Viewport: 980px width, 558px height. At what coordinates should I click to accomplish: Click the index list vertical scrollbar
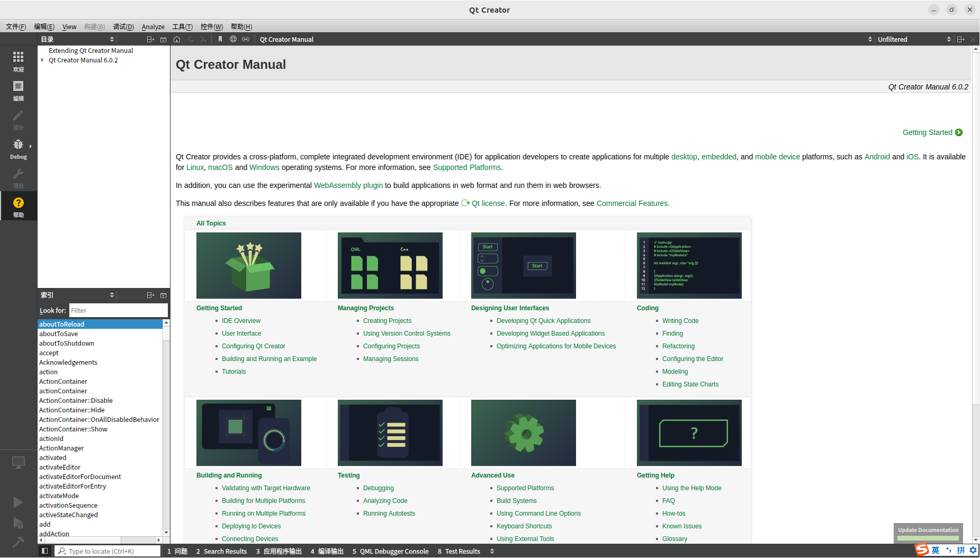tap(166, 427)
